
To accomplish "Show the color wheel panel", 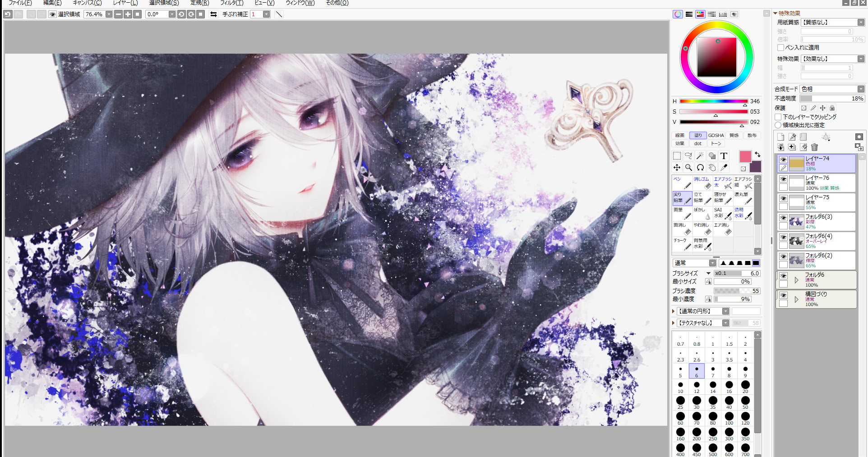I will pos(678,14).
